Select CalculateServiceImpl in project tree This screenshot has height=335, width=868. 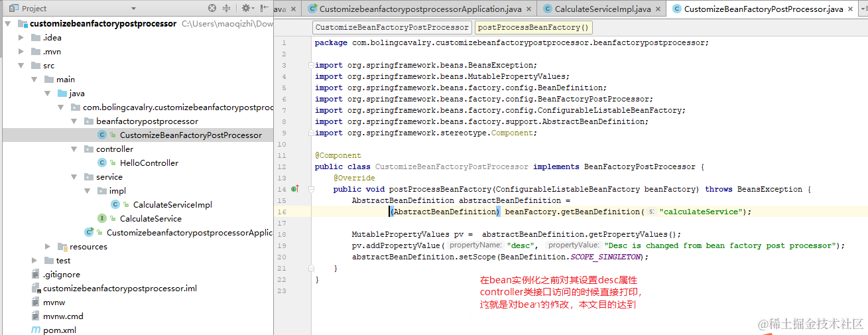[172, 204]
